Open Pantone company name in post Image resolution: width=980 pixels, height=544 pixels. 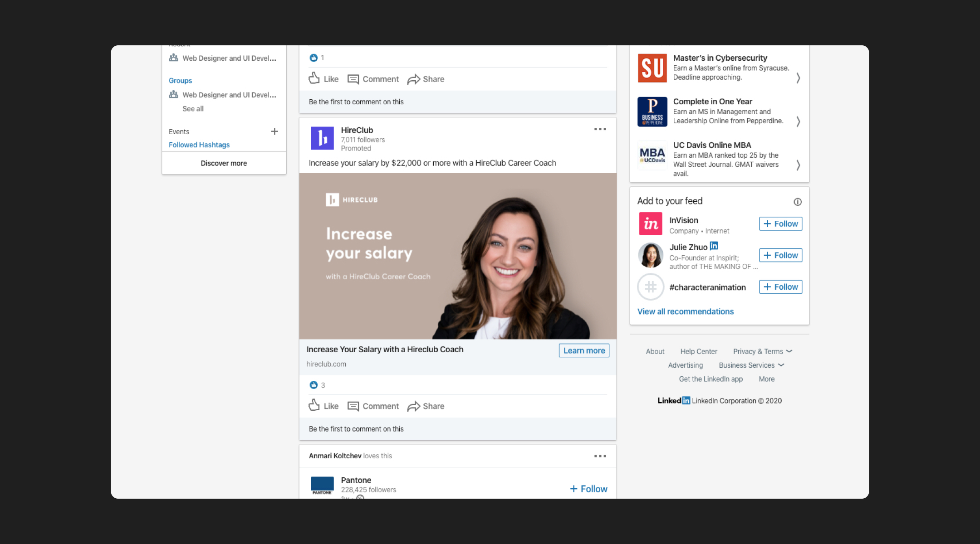pos(356,480)
